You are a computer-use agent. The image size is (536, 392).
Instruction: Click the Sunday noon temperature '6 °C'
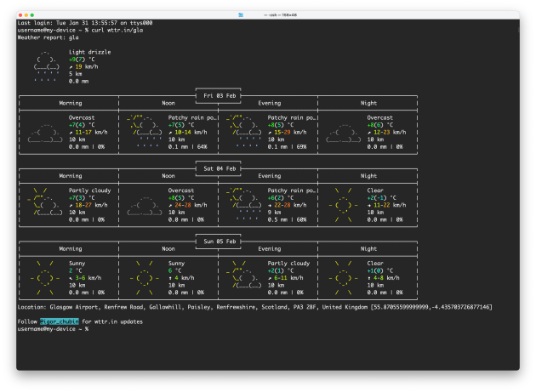(174, 270)
